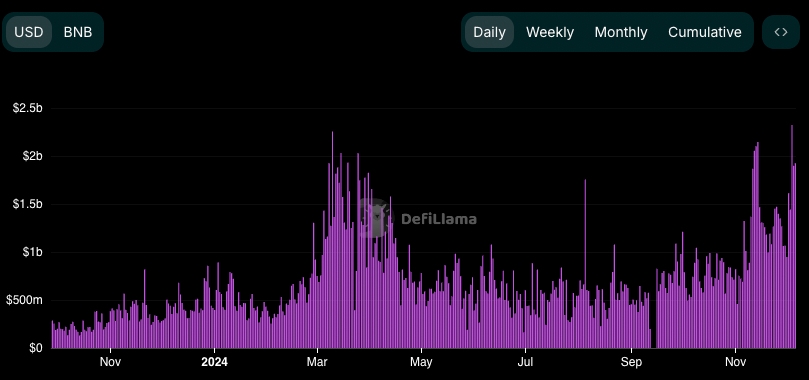
Task: Switch denomination to USD
Action: coord(28,32)
